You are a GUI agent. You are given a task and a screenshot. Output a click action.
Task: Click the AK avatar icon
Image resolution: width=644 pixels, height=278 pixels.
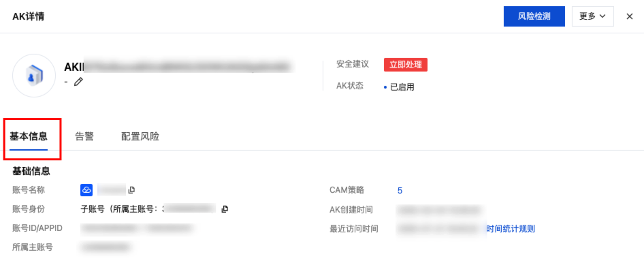(x=34, y=76)
